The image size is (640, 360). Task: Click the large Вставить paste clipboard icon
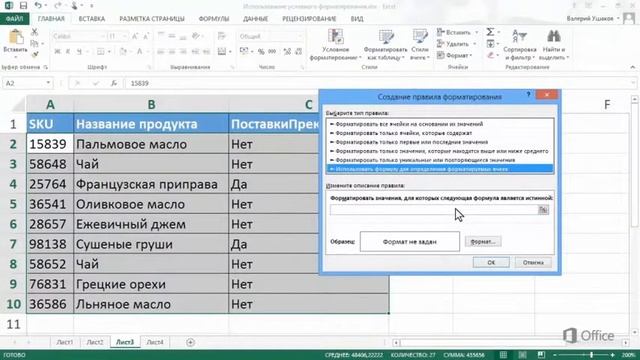click(x=16, y=38)
